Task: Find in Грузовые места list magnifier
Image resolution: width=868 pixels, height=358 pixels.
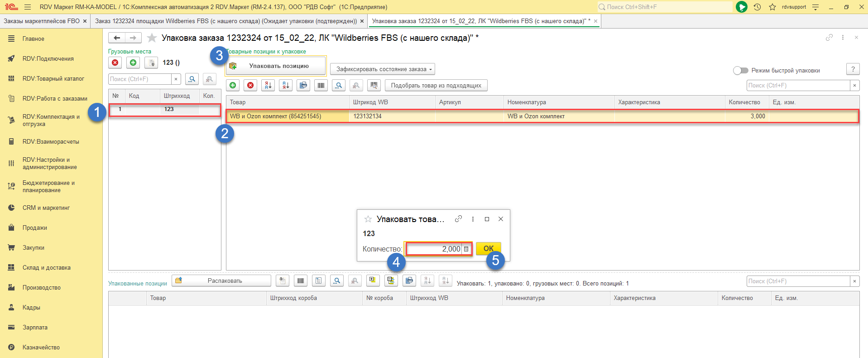Action: point(192,79)
